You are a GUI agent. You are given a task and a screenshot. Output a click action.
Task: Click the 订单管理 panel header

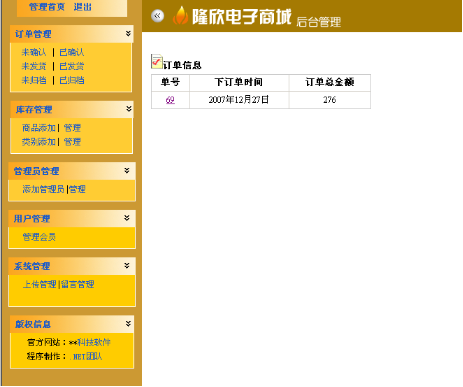click(x=72, y=34)
